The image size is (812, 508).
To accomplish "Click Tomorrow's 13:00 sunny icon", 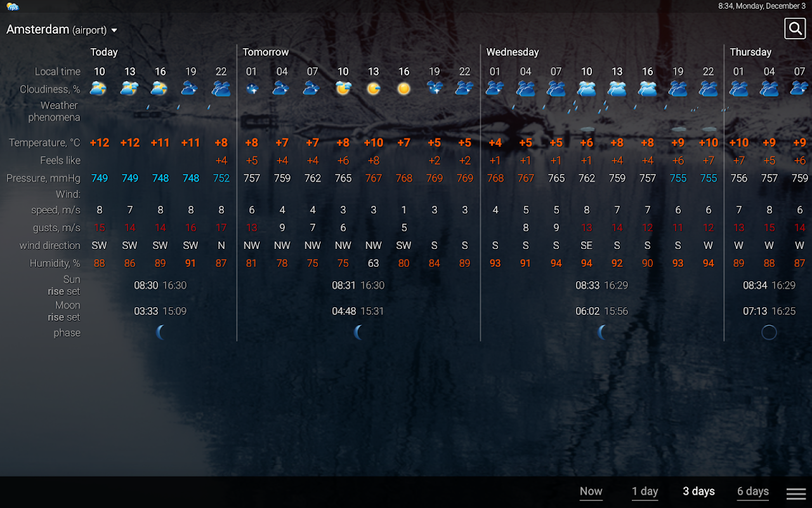I will coord(374,89).
